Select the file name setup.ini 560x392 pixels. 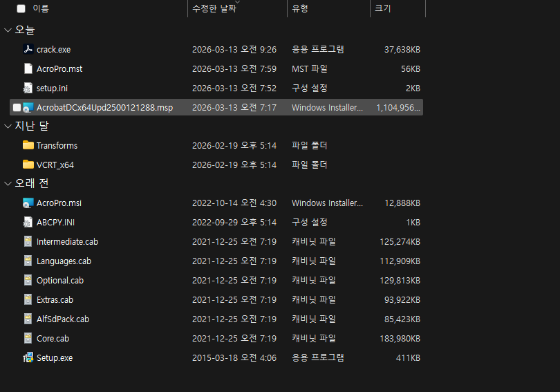52,88
